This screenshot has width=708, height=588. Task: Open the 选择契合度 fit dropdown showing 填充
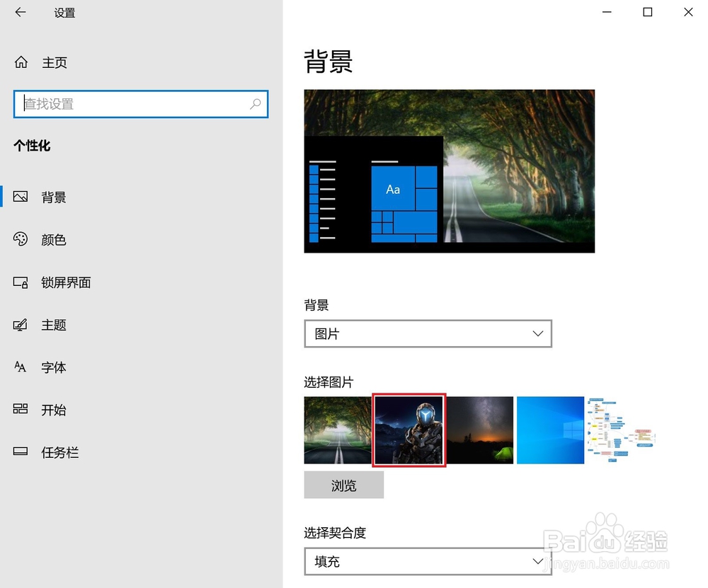(x=428, y=561)
